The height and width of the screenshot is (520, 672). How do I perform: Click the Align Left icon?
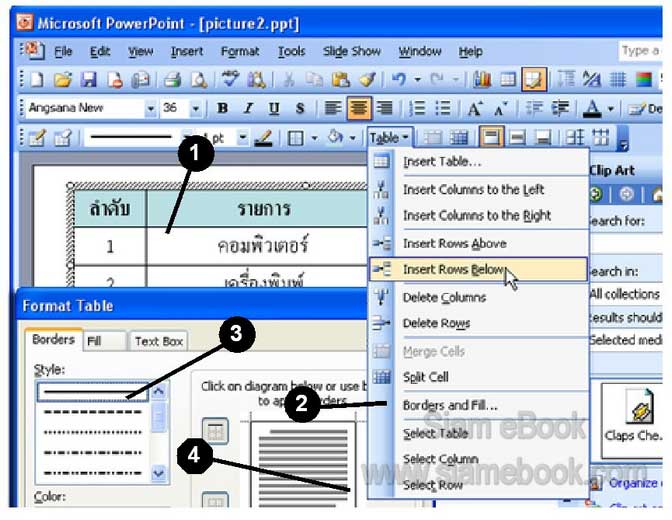tap(333, 108)
